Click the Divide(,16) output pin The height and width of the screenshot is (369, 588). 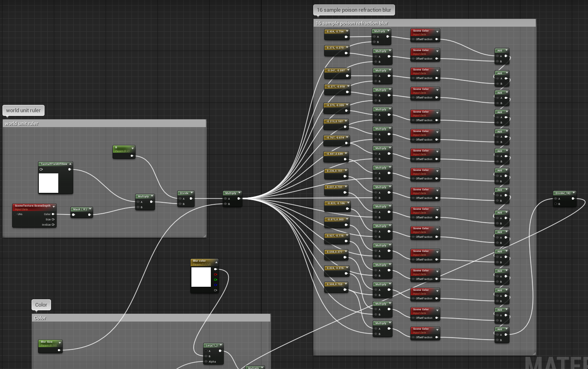pos(573,198)
